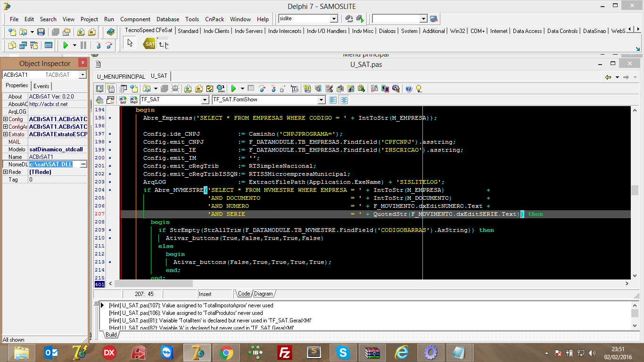Image resolution: width=644 pixels, height=362 pixels.
Task: Click the Set debug desktop icon
Action: (360, 19)
